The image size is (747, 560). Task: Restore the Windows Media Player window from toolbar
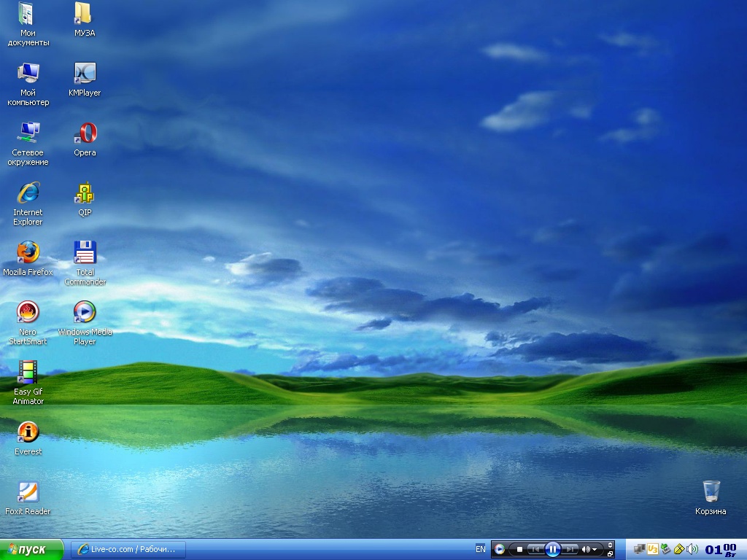click(611, 554)
